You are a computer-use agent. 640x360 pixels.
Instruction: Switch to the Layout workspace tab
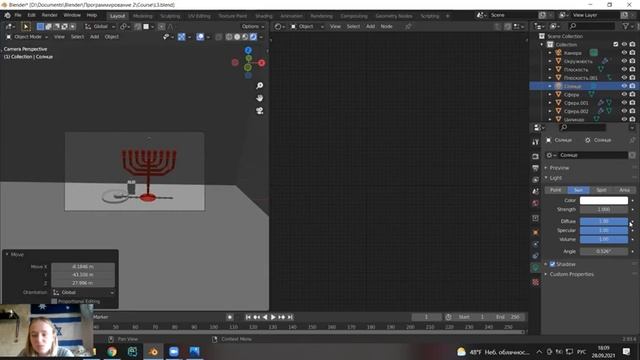tap(117, 16)
